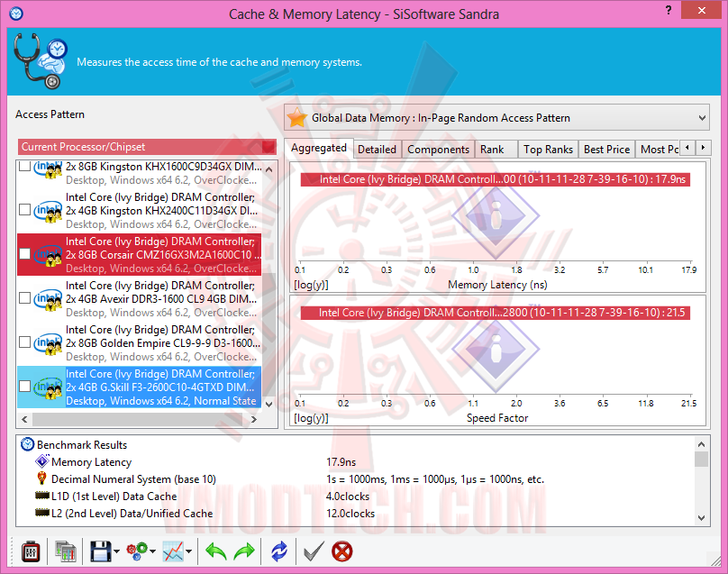728x574 pixels.
Task: Select the Memory Latency result row
Action: (x=355, y=462)
